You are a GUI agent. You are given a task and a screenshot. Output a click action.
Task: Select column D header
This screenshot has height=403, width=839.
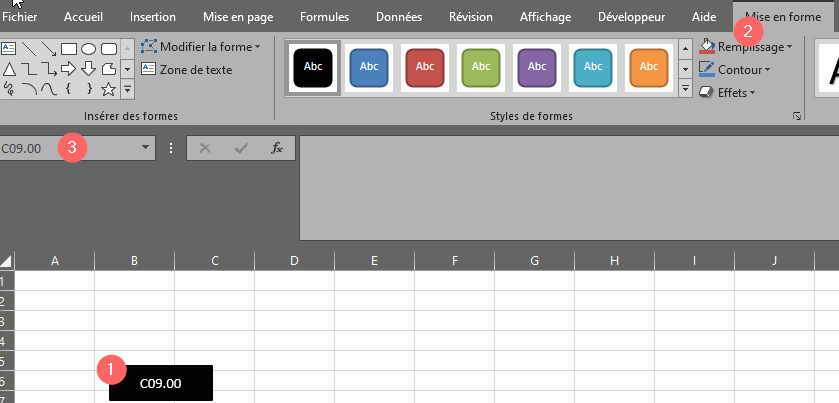(294, 261)
